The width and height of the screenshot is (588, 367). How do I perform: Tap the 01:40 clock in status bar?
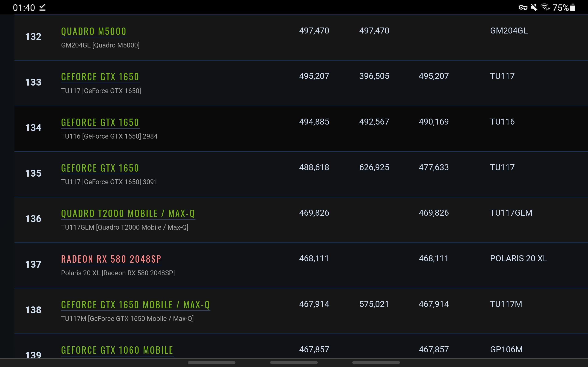pos(24,8)
